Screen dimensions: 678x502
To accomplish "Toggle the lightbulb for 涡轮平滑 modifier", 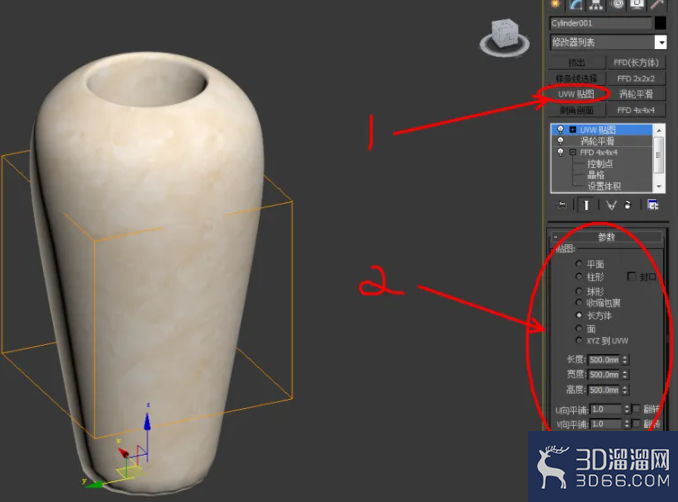I will (561, 141).
